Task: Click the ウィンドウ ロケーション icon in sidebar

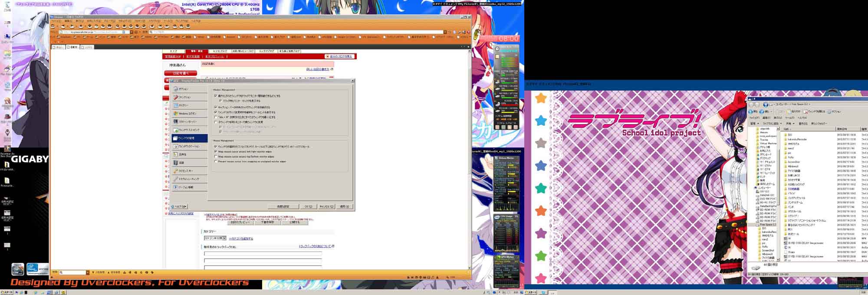Action: pyautogui.click(x=176, y=146)
